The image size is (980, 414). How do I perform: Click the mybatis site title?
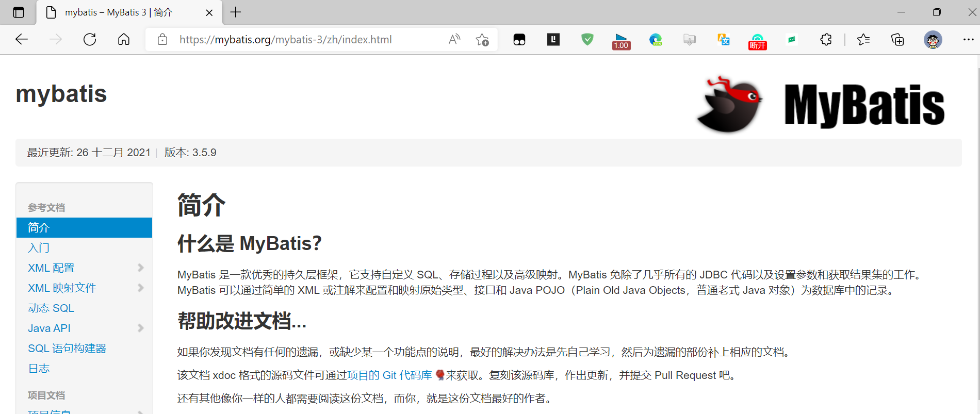pos(61,94)
